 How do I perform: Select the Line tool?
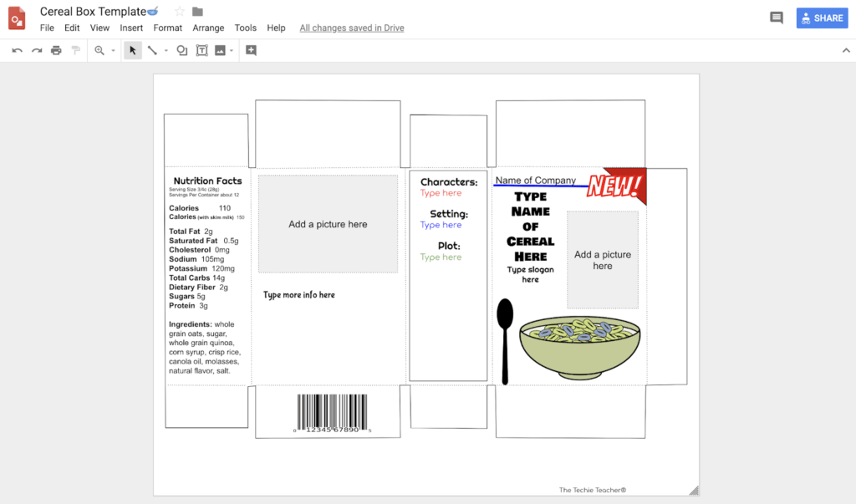(x=153, y=50)
